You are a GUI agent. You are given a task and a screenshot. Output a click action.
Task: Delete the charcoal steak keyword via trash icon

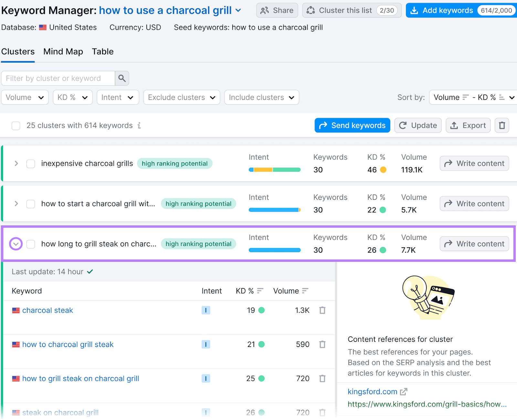(x=322, y=310)
